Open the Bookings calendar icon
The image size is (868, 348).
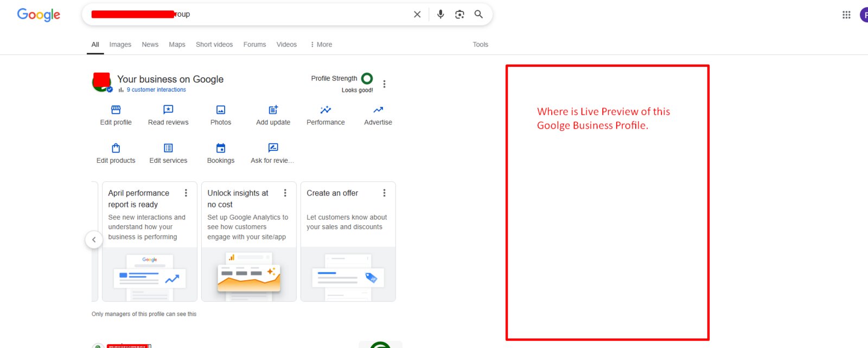point(221,148)
